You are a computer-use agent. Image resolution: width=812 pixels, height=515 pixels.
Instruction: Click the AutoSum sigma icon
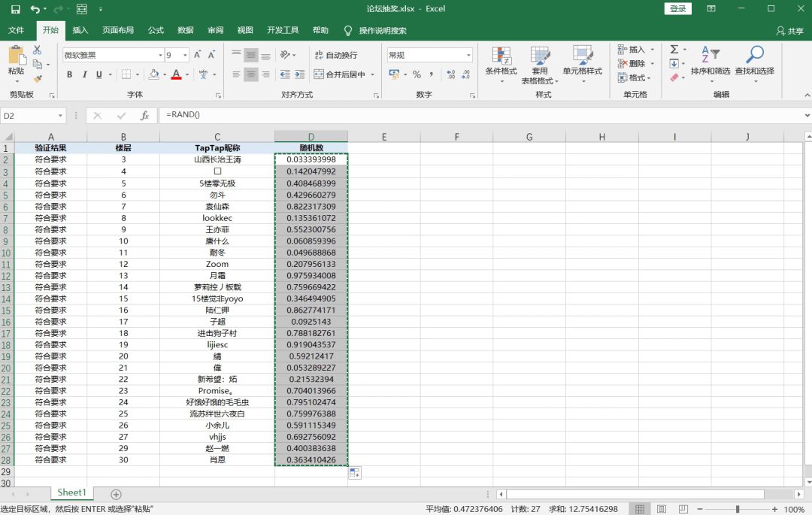tap(674, 49)
